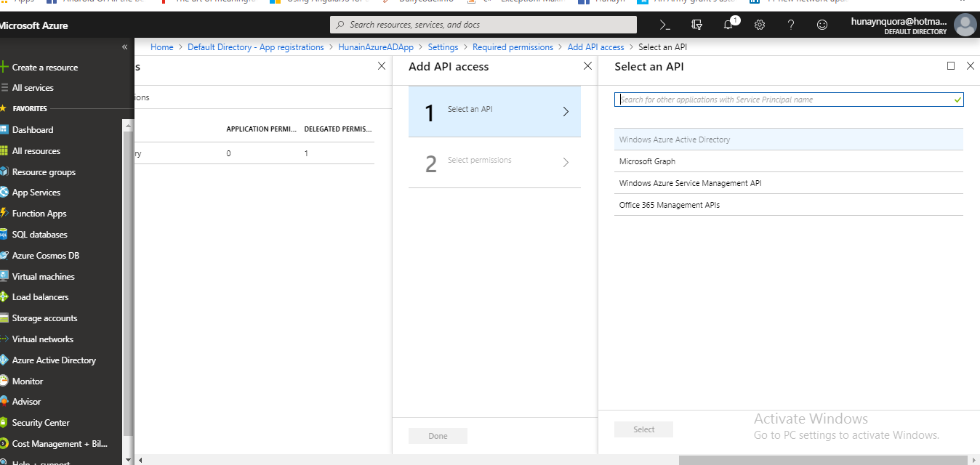Open Function Apps lightning icon

click(x=4, y=214)
